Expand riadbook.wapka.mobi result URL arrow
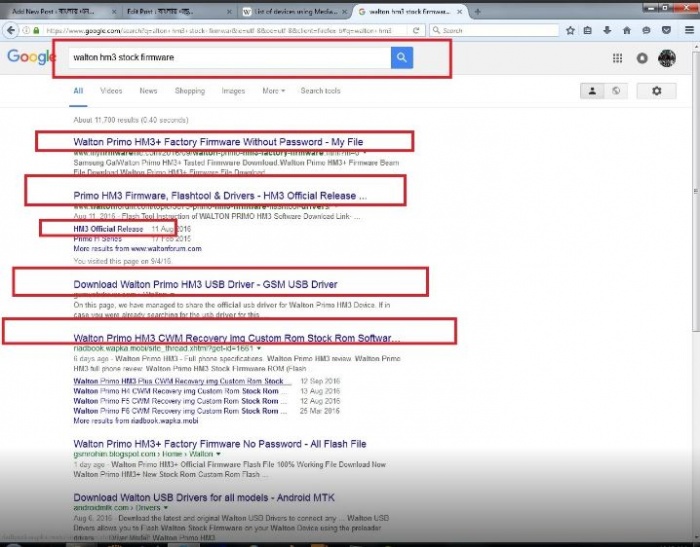Image resolution: width=700 pixels, height=547 pixels. click(x=259, y=348)
